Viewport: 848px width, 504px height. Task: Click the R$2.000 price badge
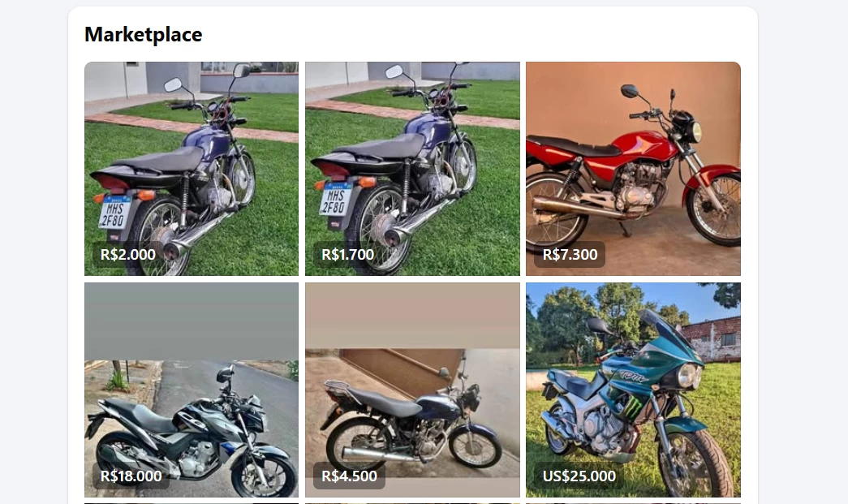click(x=127, y=255)
